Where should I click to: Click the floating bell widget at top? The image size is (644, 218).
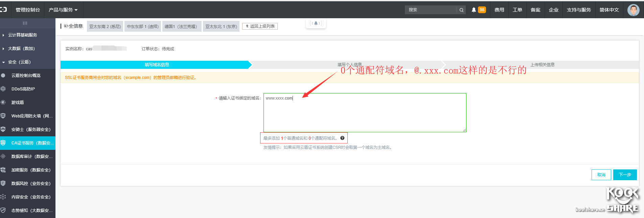tap(316, 23)
